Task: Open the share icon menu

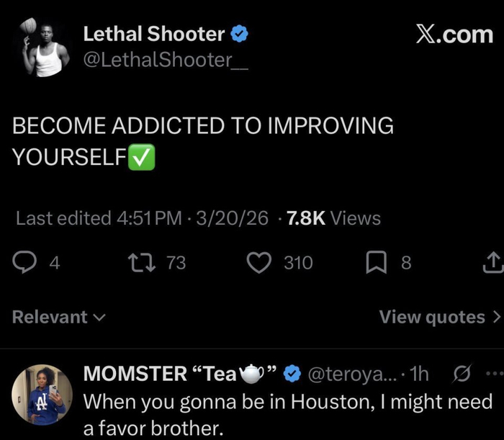Action: coord(492,264)
